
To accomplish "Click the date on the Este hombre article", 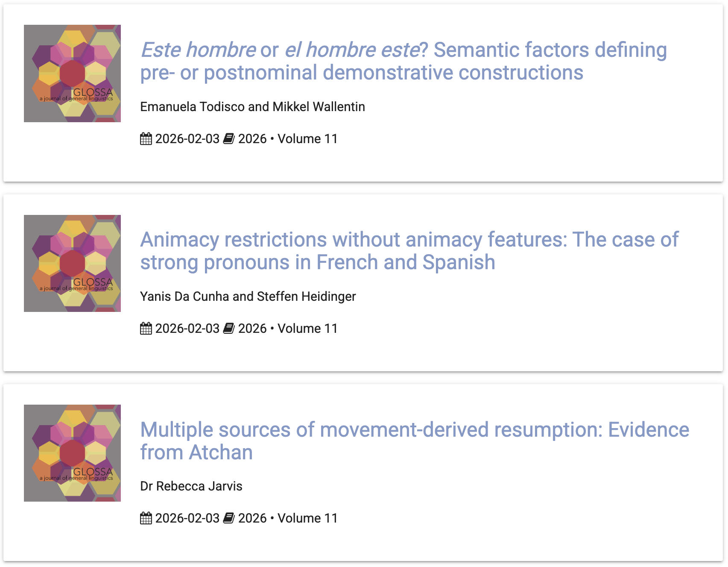I will tap(187, 139).
